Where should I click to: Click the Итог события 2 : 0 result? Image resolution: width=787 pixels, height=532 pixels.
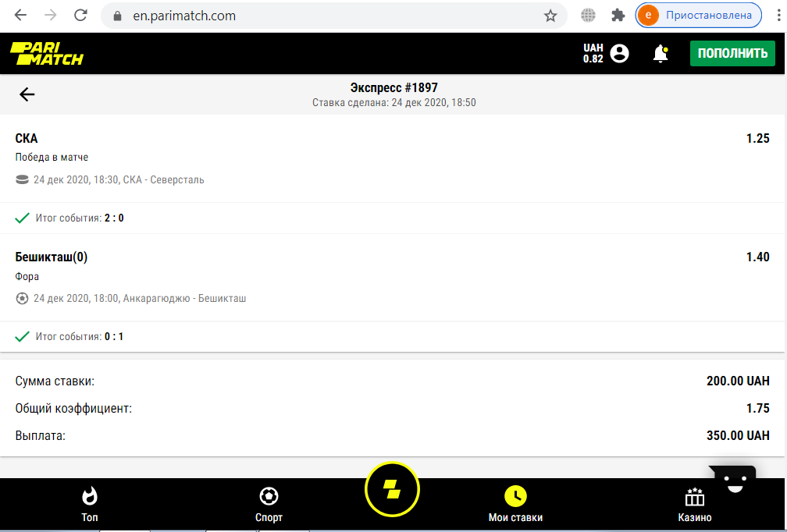coord(80,218)
